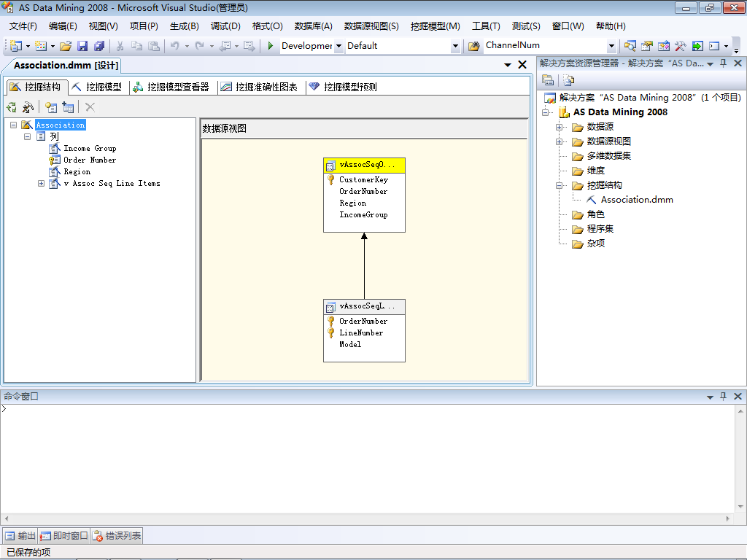Save Association.dmm with the floppy icon
This screenshot has height=560, width=747.
coord(82,46)
